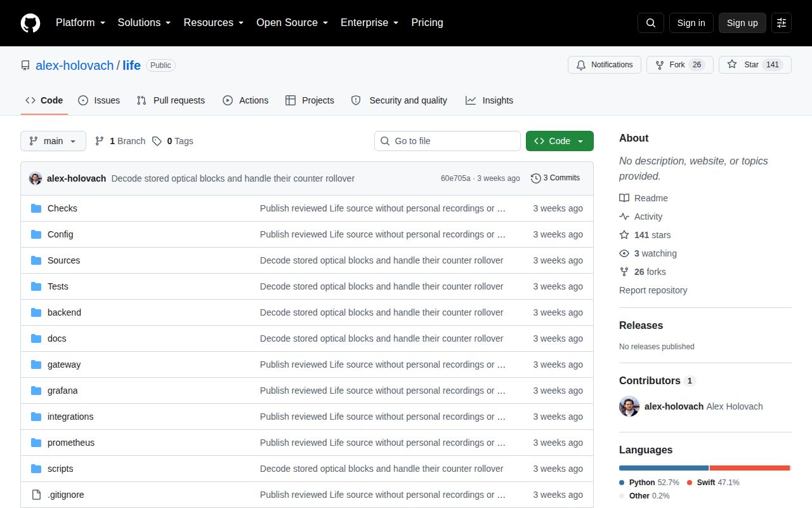Click the Checks folder icon

[x=36, y=208]
